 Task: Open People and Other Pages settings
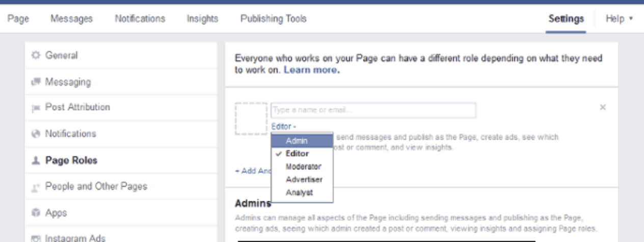click(x=121, y=187)
